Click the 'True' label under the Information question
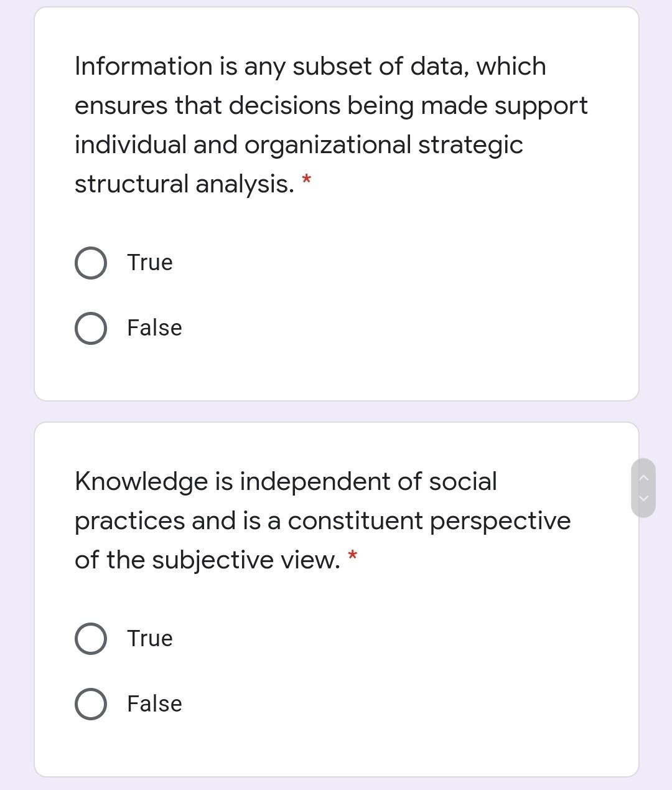The width and height of the screenshot is (672, 790). (x=150, y=263)
